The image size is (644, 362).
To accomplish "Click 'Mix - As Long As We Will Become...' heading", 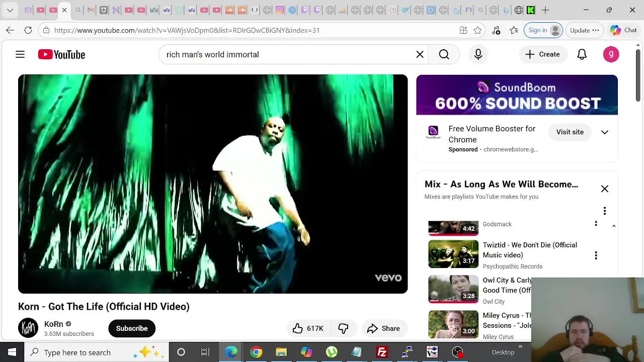I will 501,185.
